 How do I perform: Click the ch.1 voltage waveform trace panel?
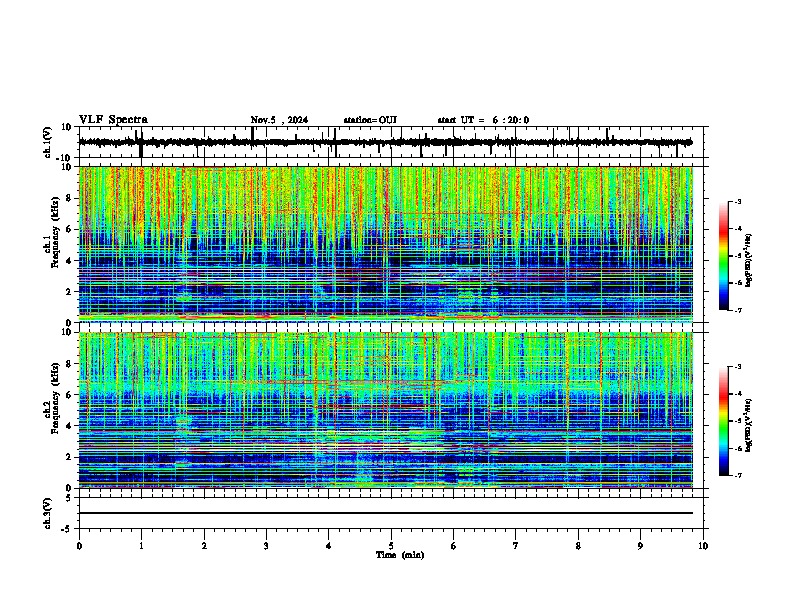pyautogui.click(x=393, y=142)
